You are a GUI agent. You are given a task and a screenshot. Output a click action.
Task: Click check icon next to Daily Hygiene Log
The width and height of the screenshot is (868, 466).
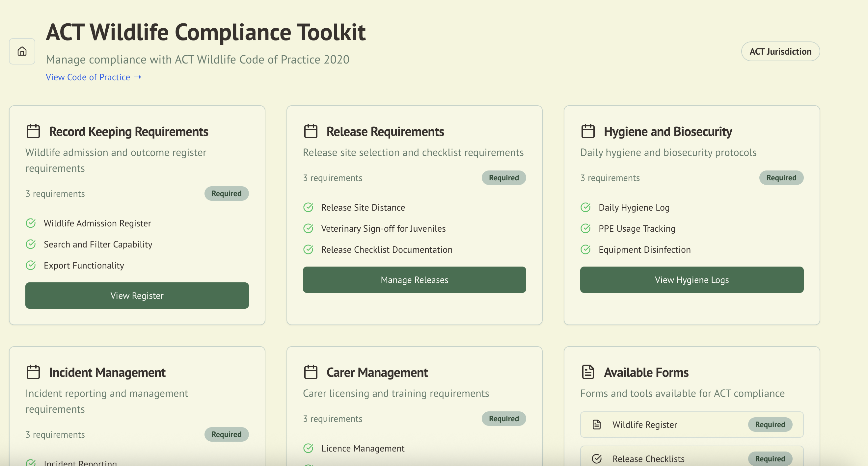click(585, 207)
